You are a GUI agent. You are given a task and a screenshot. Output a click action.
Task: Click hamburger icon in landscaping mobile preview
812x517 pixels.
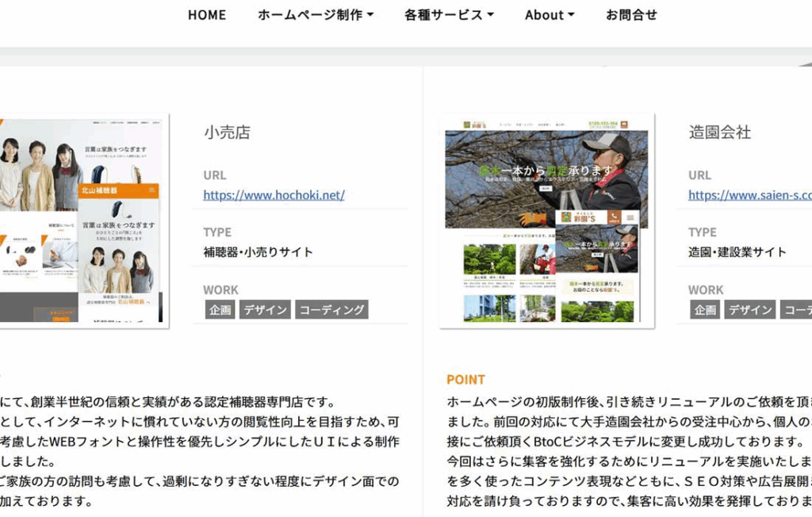coord(630,217)
